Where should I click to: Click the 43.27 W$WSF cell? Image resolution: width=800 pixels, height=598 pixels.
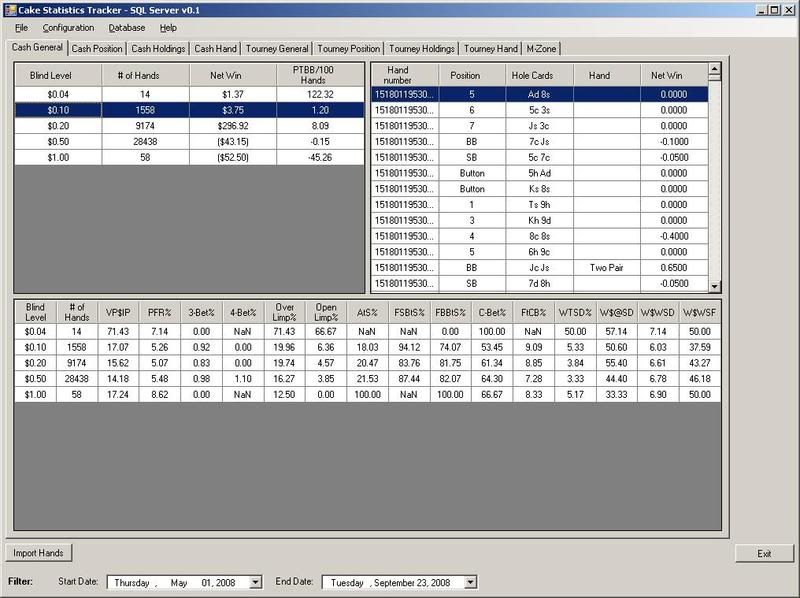[x=699, y=363]
